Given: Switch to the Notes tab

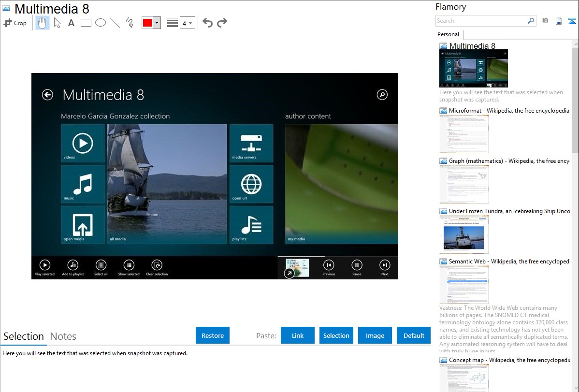Looking at the screenshot, I should [x=63, y=336].
